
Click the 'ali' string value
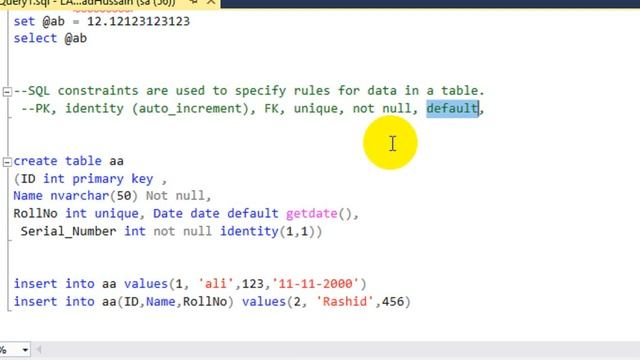(216, 284)
